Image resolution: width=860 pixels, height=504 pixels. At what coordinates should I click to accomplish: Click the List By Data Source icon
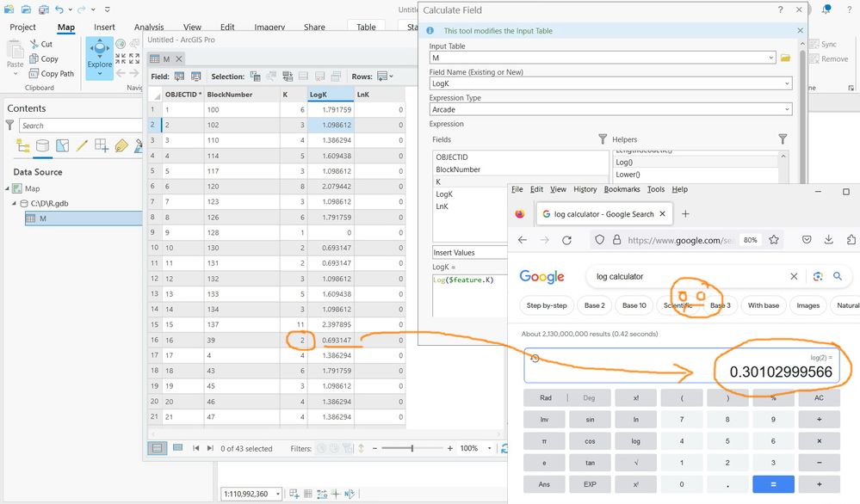pyautogui.click(x=42, y=146)
